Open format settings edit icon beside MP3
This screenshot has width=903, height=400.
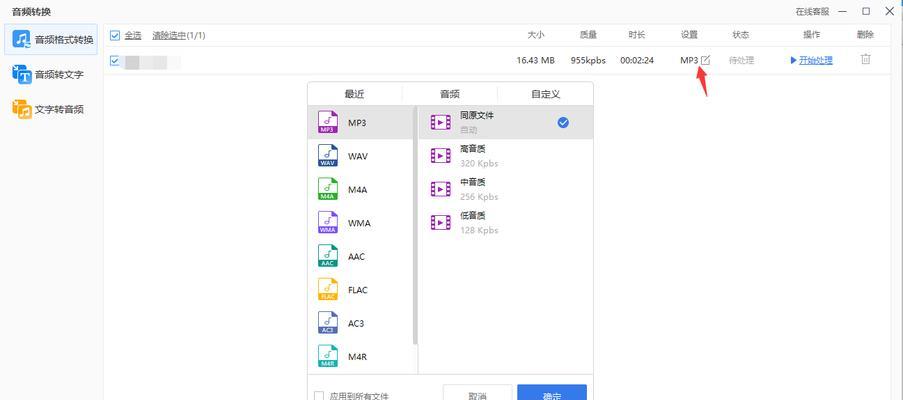pyautogui.click(x=705, y=60)
